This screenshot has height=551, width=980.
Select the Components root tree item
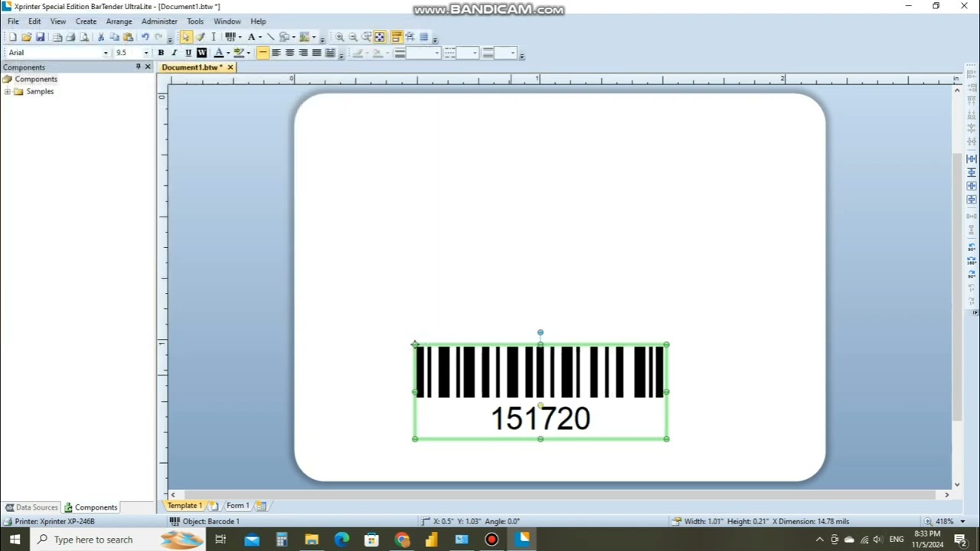tap(36, 80)
